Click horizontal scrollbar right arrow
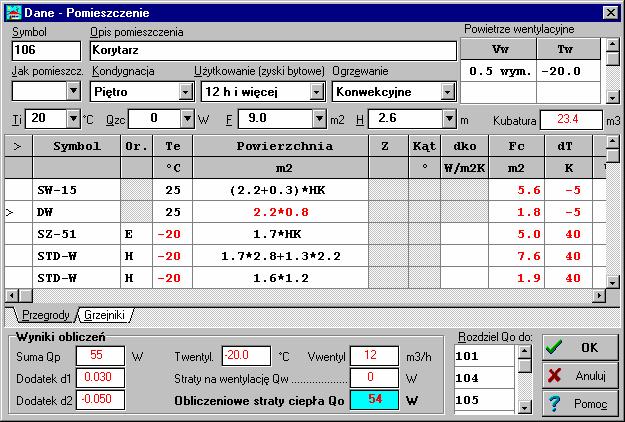The image size is (625, 422). click(x=599, y=296)
